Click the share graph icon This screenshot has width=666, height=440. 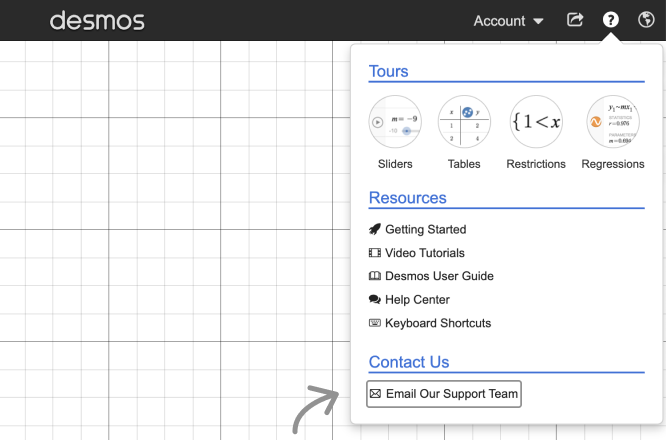[x=575, y=20]
